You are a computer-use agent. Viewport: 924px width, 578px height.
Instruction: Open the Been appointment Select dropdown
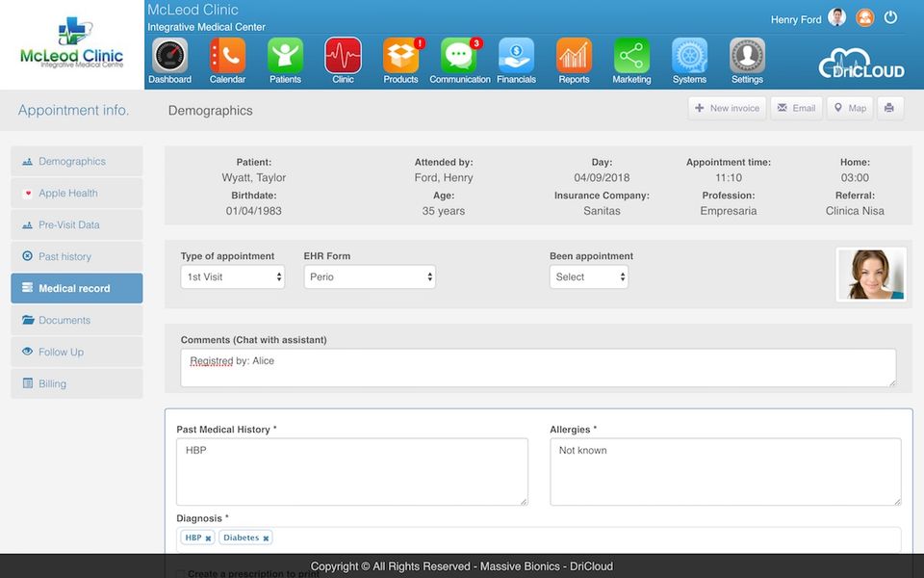[589, 276]
